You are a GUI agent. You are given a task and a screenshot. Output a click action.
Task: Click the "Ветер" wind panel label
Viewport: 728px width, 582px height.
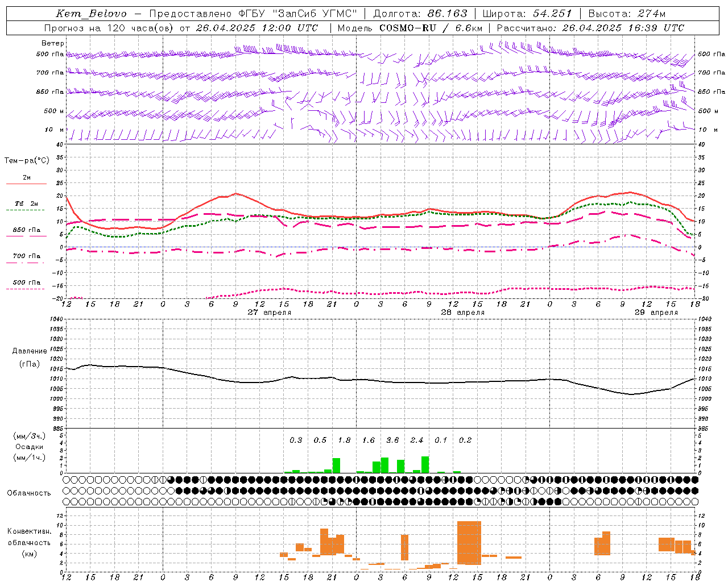click(x=53, y=43)
